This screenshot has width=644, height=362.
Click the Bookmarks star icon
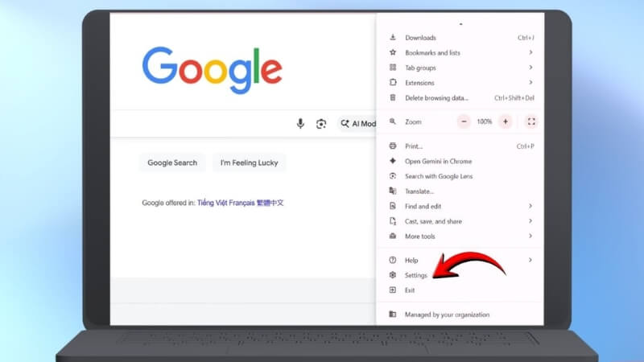point(393,52)
